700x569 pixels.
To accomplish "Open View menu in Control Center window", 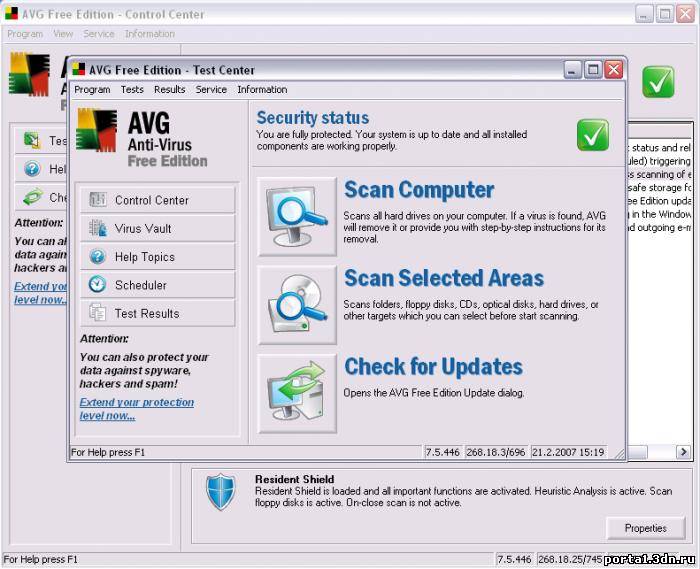I will 63,34.
